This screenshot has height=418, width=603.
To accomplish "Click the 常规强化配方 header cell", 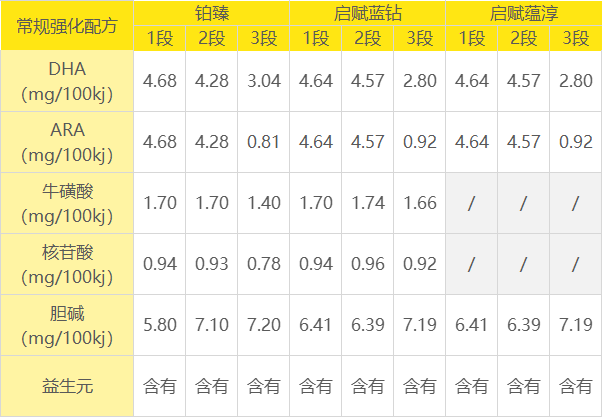I will tap(67, 26).
